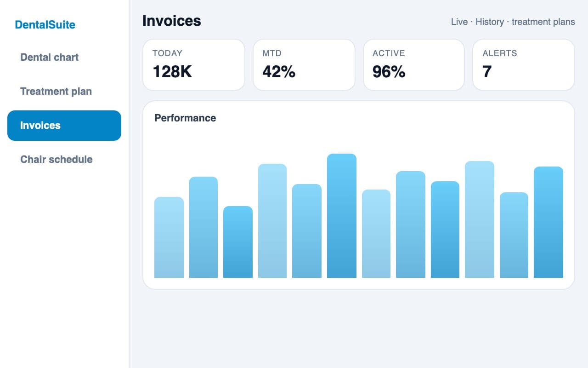Open the Chair schedule page
The height and width of the screenshot is (368, 588).
[64, 160]
